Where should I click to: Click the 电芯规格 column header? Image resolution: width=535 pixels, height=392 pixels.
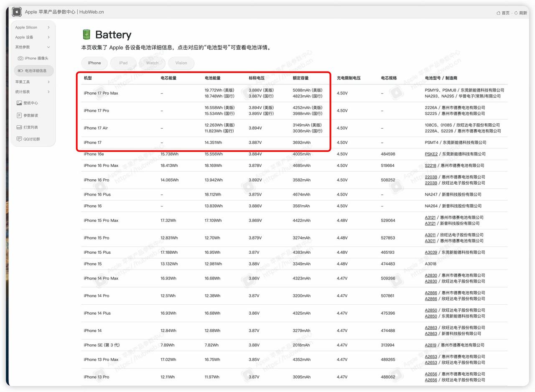click(x=389, y=78)
